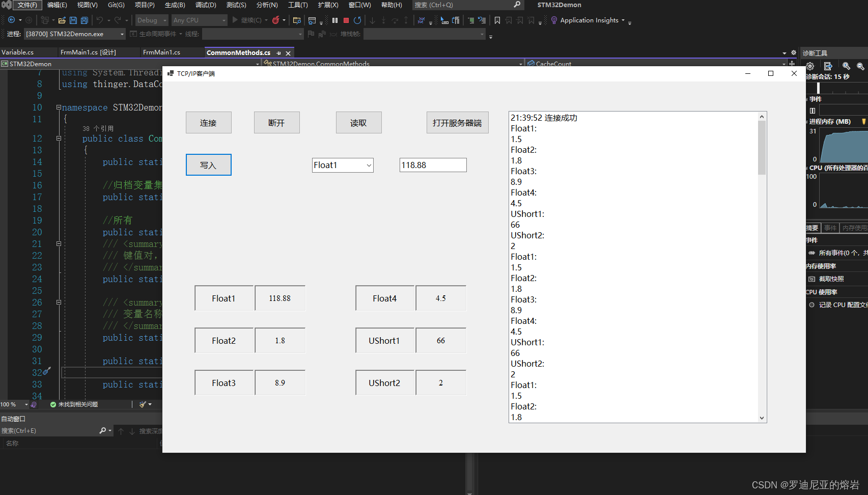The image size is (868, 495).
Task: Zoom in on the diagnostic timeline
Action: pyautogui.click(x=846, y=66)
